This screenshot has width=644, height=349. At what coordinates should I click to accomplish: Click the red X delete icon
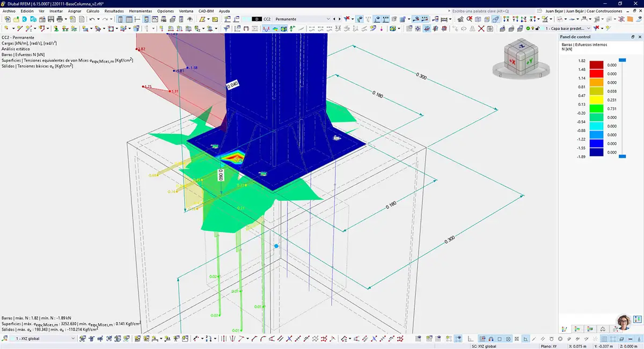point(481,28)
